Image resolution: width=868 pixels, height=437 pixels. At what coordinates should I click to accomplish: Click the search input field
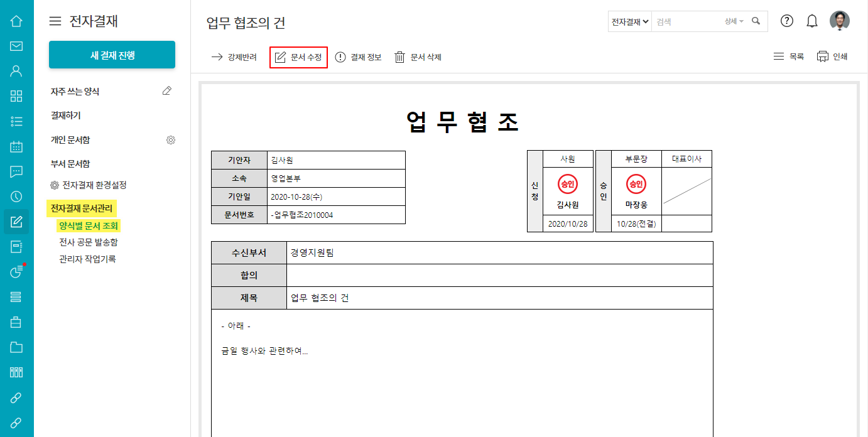(687, 21)
